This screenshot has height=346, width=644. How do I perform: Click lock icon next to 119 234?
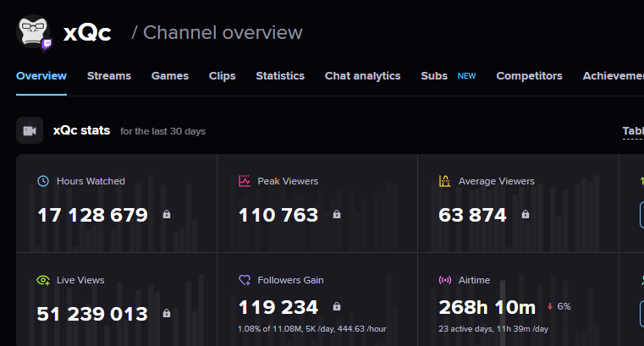[x=336, y=306]
